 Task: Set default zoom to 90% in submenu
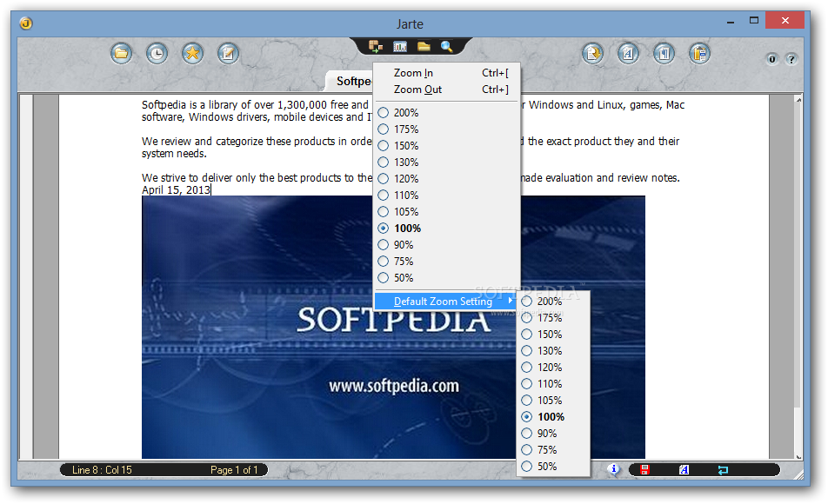[x=553, y=434]
